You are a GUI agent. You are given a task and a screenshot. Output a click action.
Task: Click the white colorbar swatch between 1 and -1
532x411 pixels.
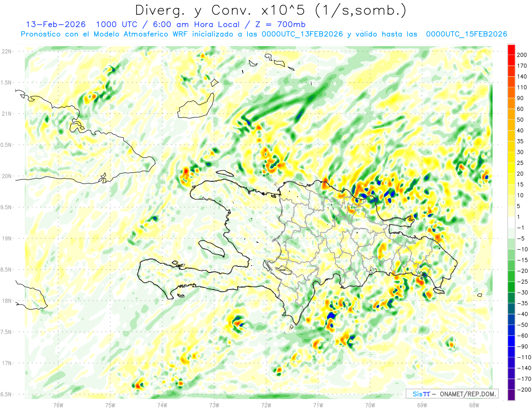511,223
